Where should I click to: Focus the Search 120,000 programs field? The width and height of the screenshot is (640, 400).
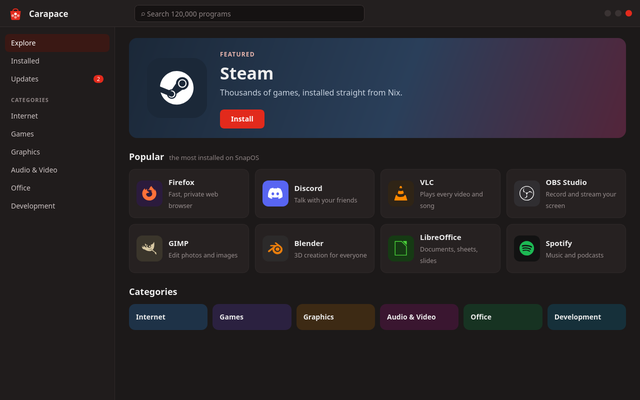[249, 14]
